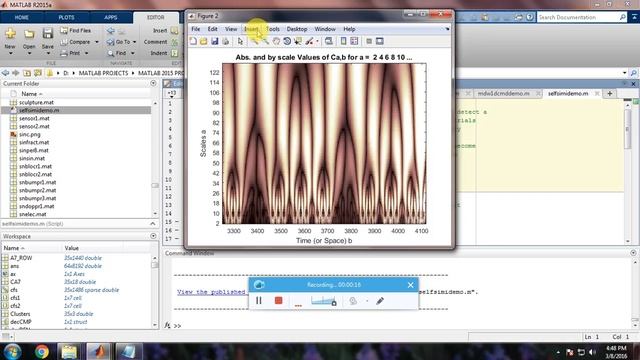
Task: Open the Brush tool color dropdown arrow
Action: [x=317, y=41]
